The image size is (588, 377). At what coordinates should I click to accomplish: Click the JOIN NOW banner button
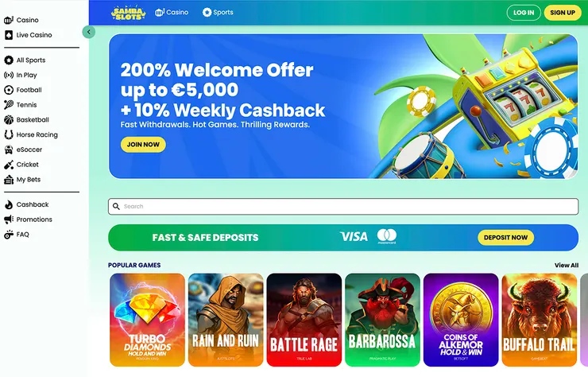143,145
